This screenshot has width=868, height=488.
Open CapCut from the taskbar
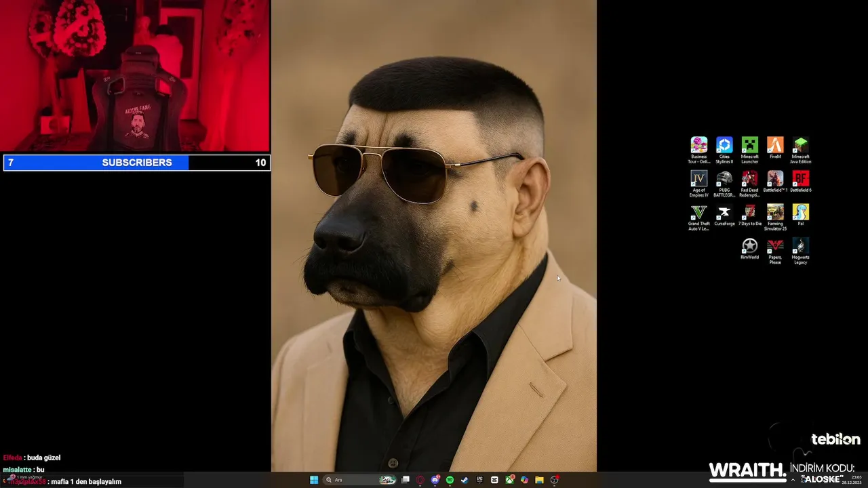pos(494,480)
